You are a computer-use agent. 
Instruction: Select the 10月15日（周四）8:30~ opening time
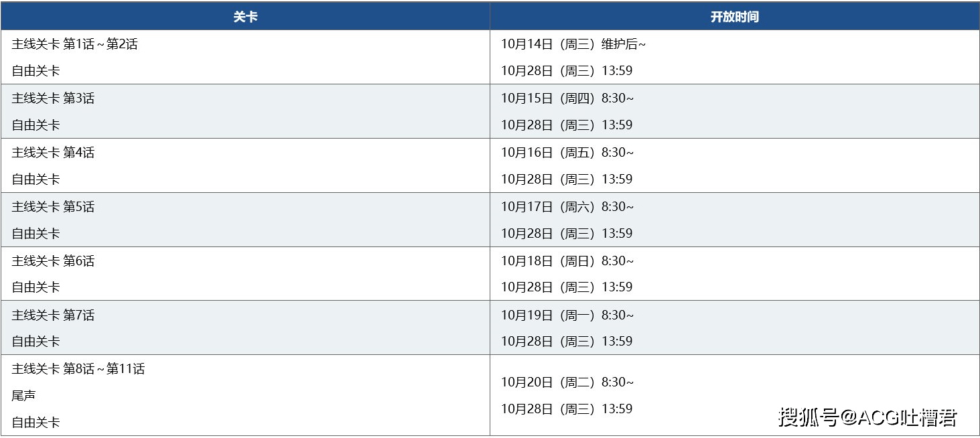pos(567,98)
